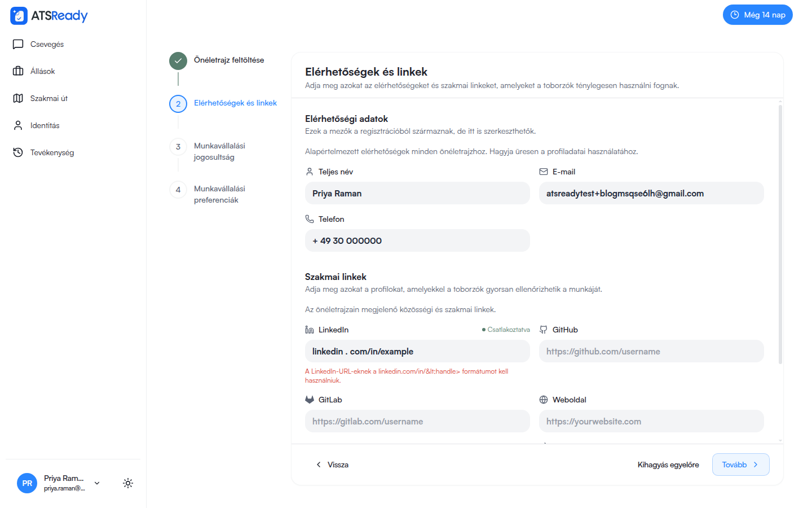This screenshot has height=508, width=812.
Task: Go to the Munkavállalási jogosultság step label
Action: pyautogui.click(x=219, y=151)
